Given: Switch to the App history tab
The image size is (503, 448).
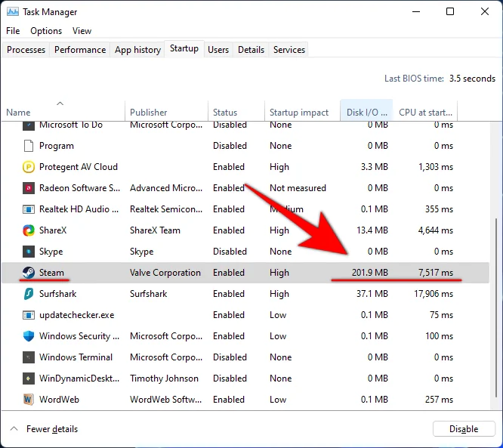Looking at the screenshot, I should (137, 50).
